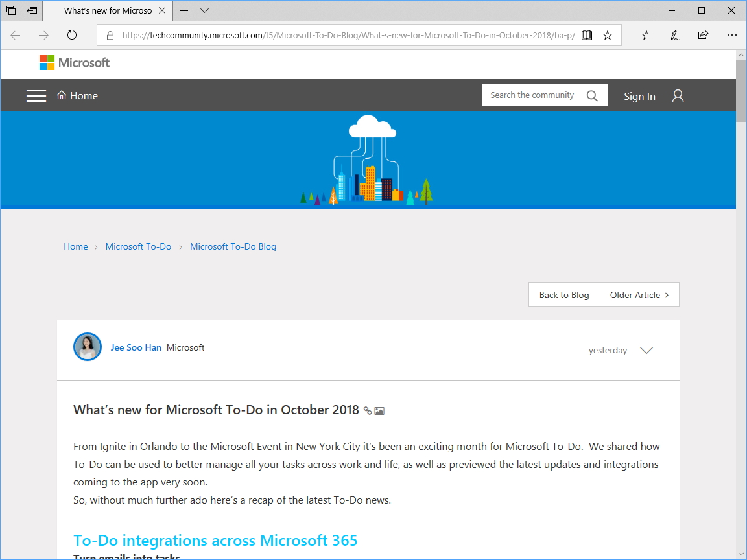This screenshot has width=747, height=560.
Task: Click the Reading View book icon
Action: coord(586,35)
